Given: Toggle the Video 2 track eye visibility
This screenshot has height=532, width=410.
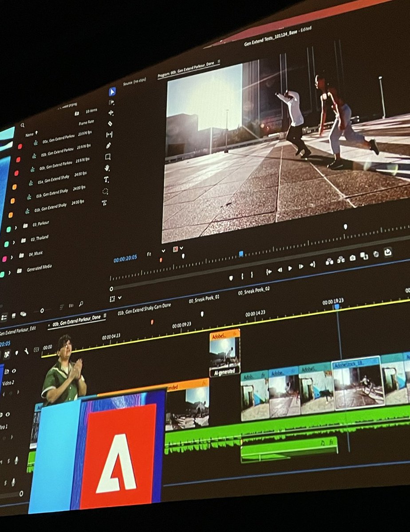Looking at the screenshot, I should pyautogui.click(x=14, y=371).
